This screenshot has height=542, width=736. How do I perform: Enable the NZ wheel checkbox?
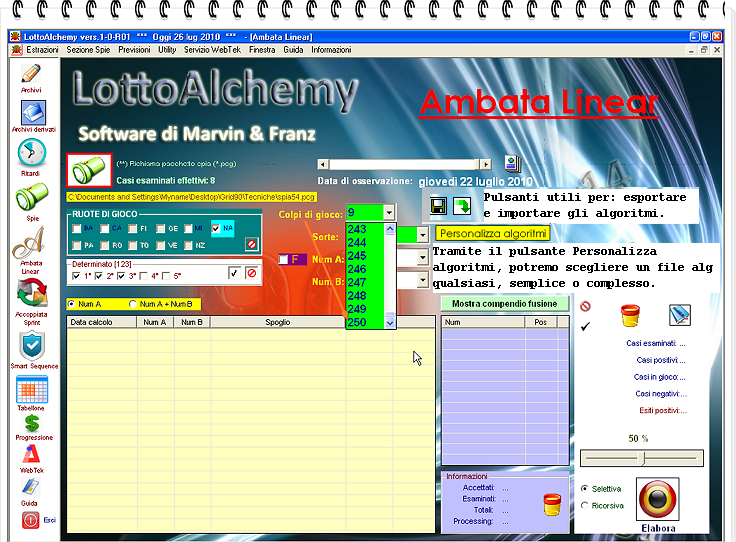[x=188, y=245]
